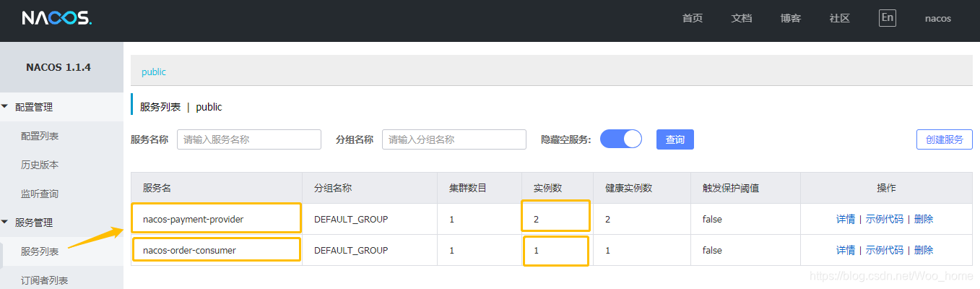Open 示例代码 for nacos-order-consumer
Screen dimensions: 980x289
click(885, 250)
